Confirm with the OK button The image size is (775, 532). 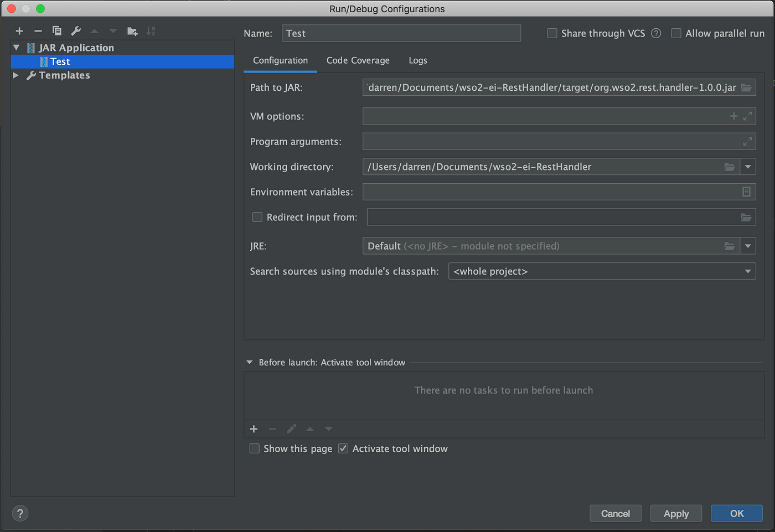pyautogui.click(x=736, y=513)
